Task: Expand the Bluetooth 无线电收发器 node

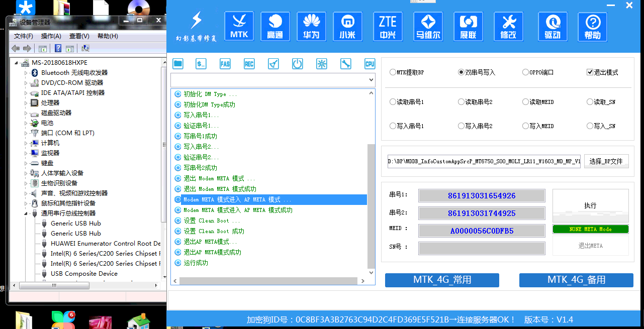Action: coord(26,73)
